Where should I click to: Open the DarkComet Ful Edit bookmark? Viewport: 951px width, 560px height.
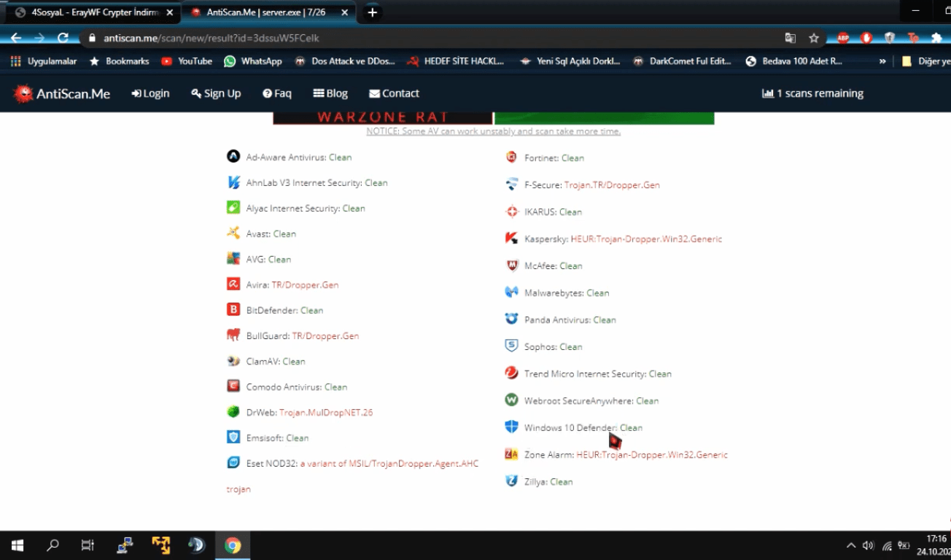tap(682, 61)
